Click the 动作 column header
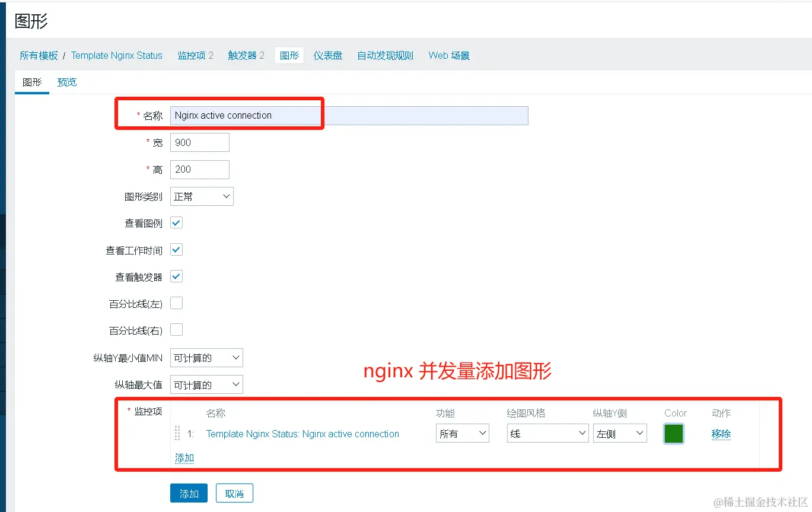 [x=721, y=413]
